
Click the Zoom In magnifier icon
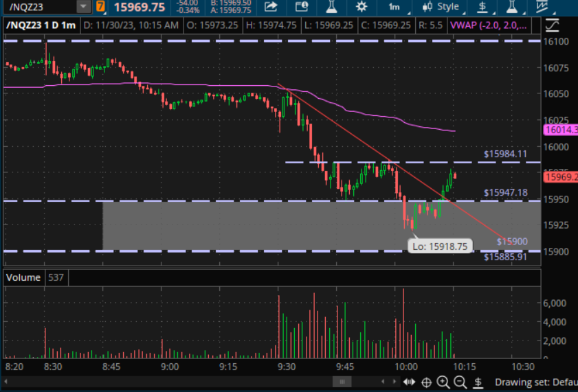click(443, 382)
